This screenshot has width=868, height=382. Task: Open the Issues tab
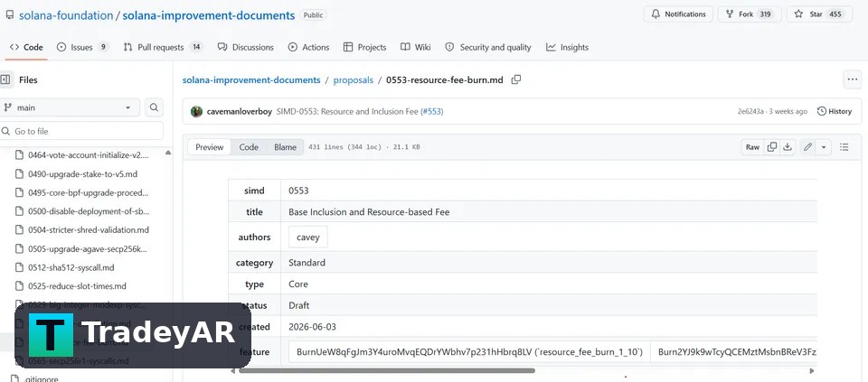pos(82,48)
